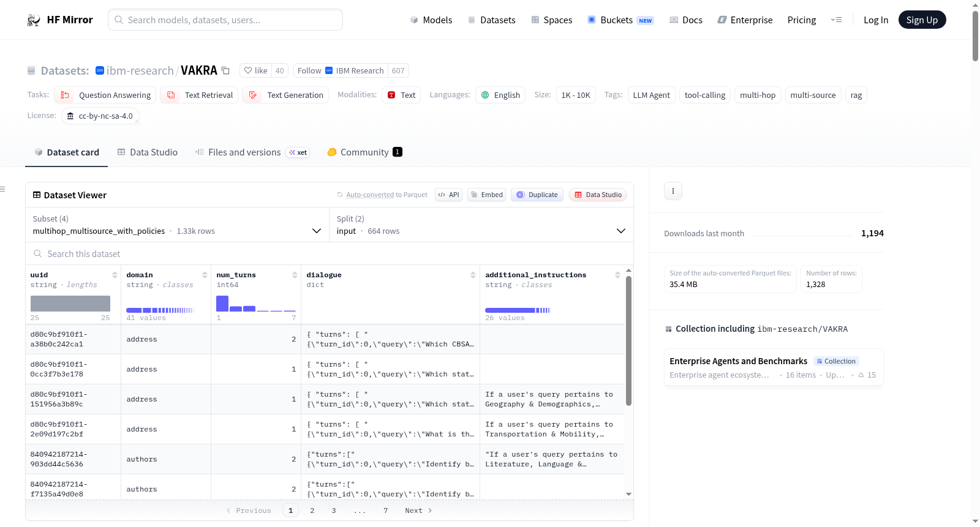
Task: Switch to the Data Studio tab
Action: tap(148, 152)
